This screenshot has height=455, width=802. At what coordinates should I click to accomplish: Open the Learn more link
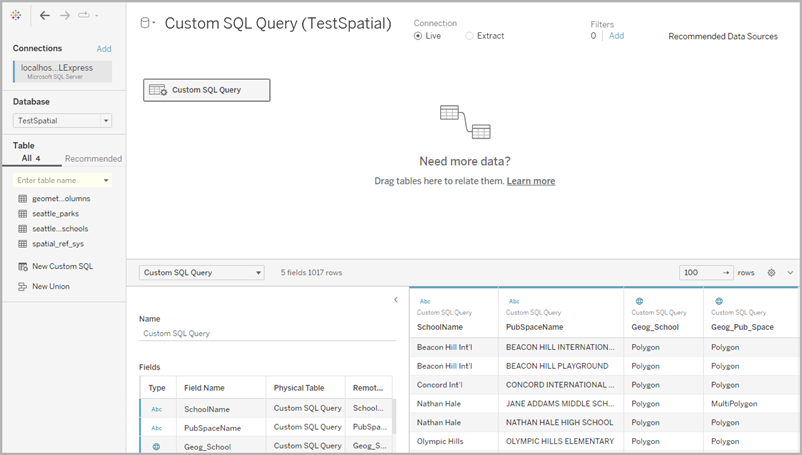pos(531,181)
